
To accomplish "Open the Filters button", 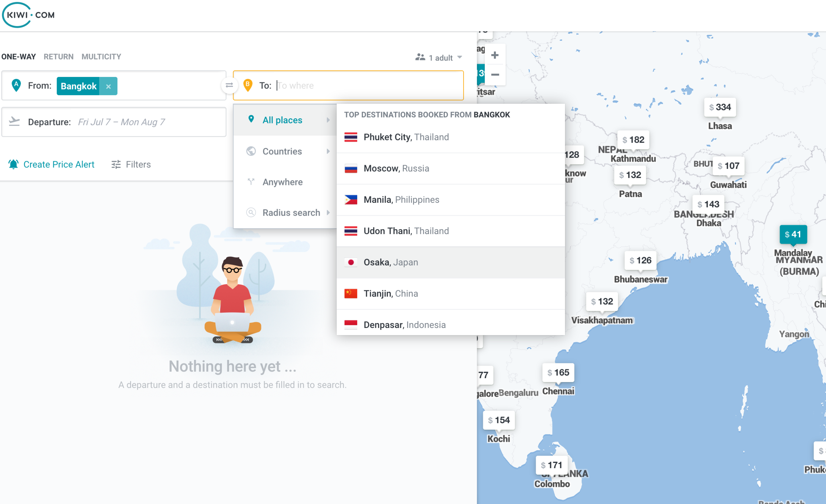I will tap(131, 164).
